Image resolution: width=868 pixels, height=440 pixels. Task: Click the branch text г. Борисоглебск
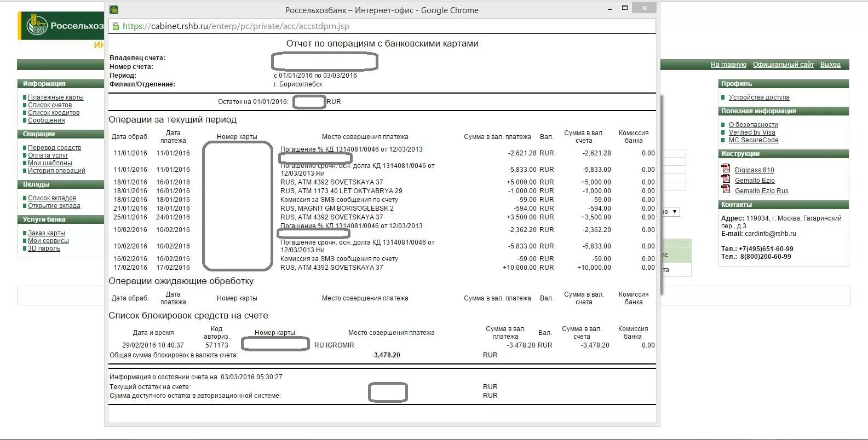pos(298,84)
